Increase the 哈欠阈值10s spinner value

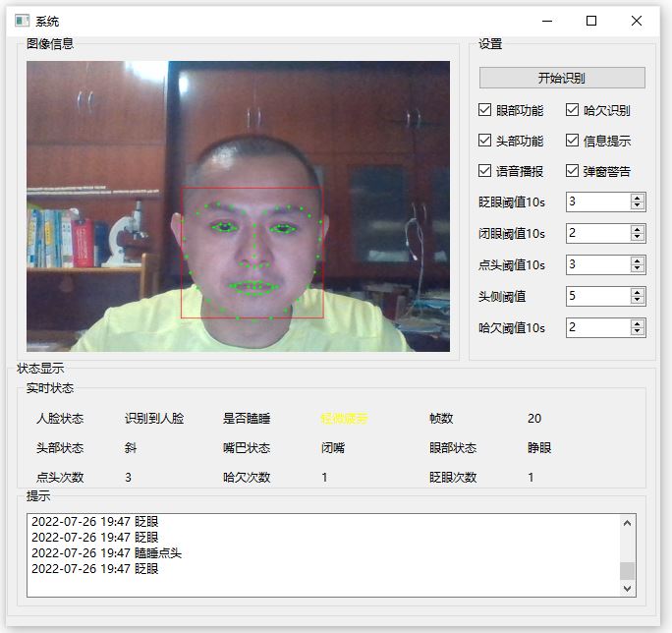coord(638,323)
